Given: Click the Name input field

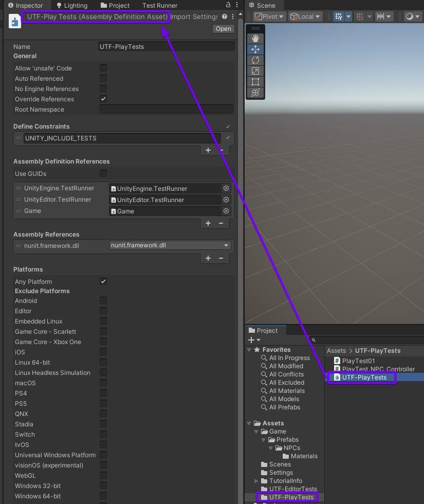Looking at the screenshot, I should coord(167,47).
